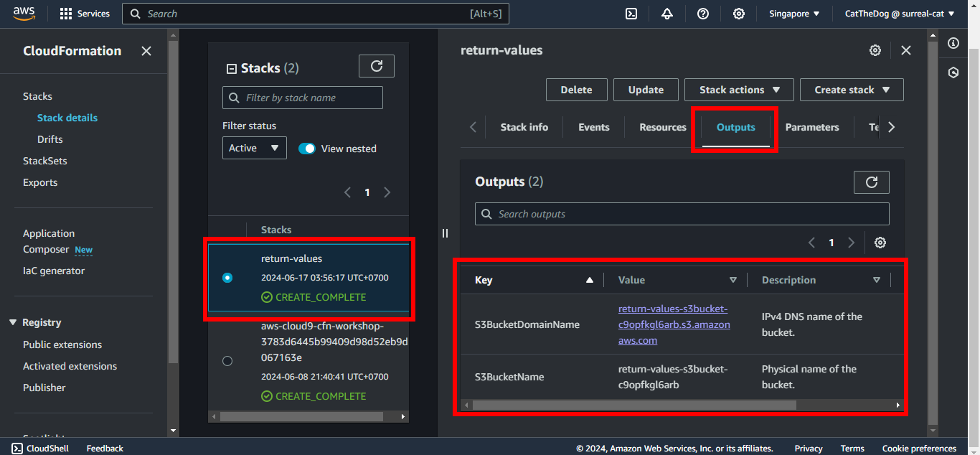Refresh the Stacks list
The width and height of the screenshot is (980, 455).
point(376,66)
